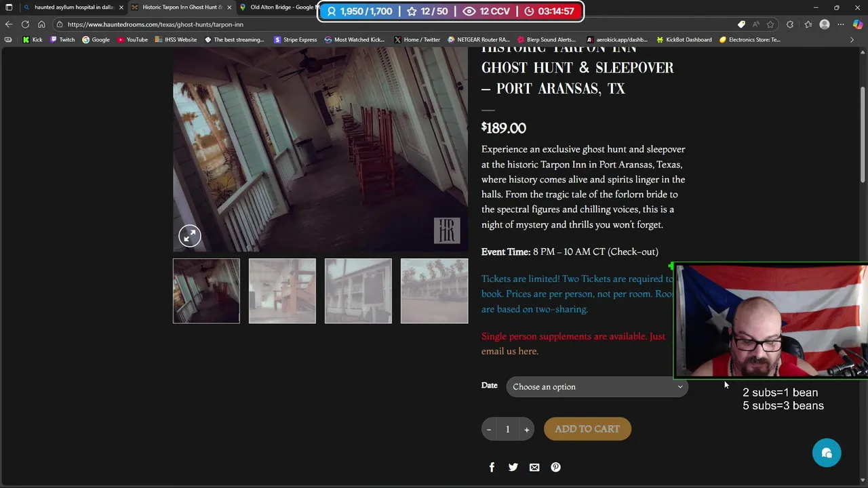Open the YouTube bookmark
Viewport: 868px width, 488px height.
[132, 40]
